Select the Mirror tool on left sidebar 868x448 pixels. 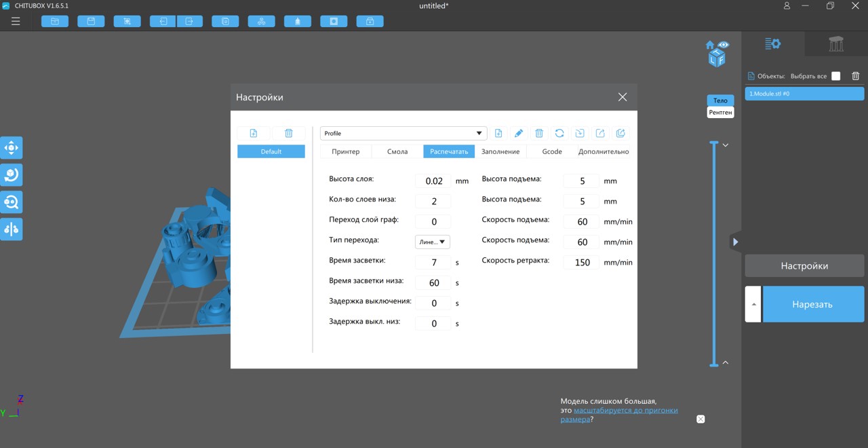coord(12,229)
